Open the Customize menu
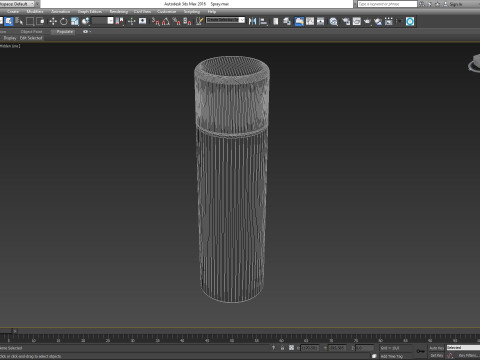The width and height of the screenshot is (480, 360). pos(166,12)
